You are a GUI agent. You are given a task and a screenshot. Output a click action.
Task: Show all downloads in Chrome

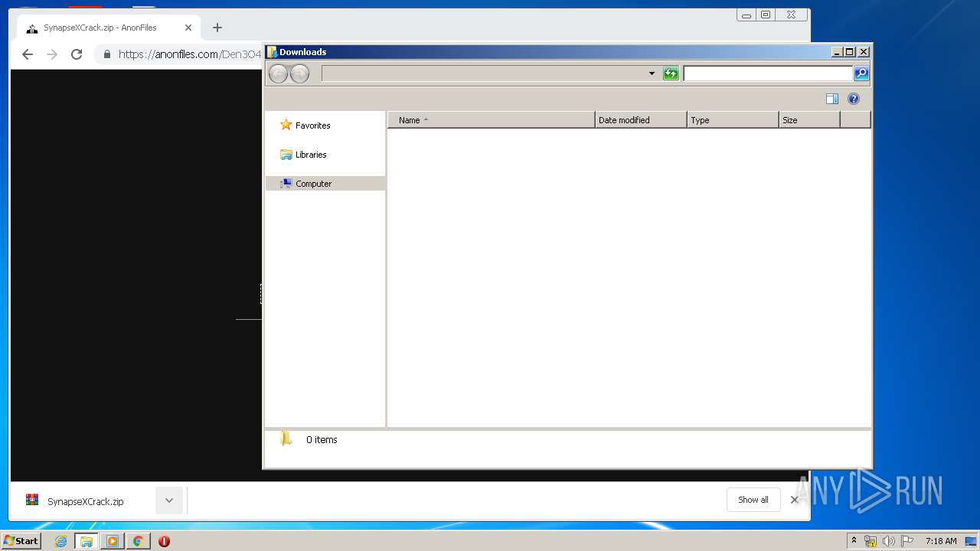click(753, 500)
